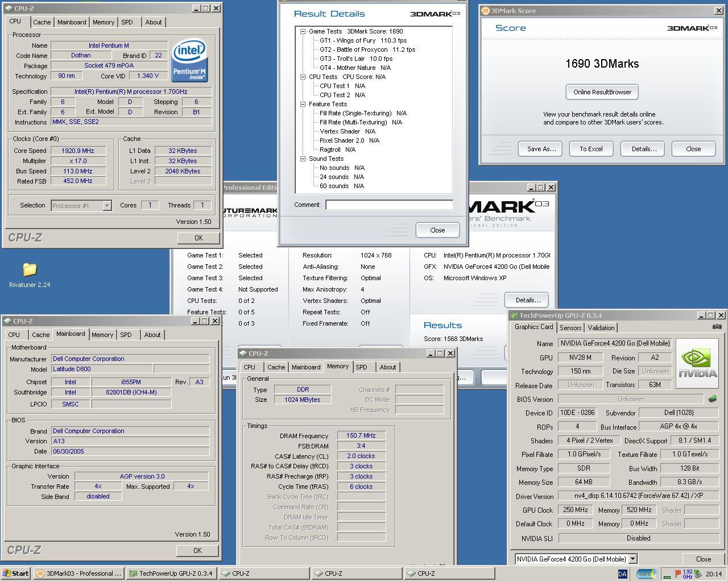Switch to 3DMark03 Professional taskbar item
728x582 pixels.
[78, 573]
